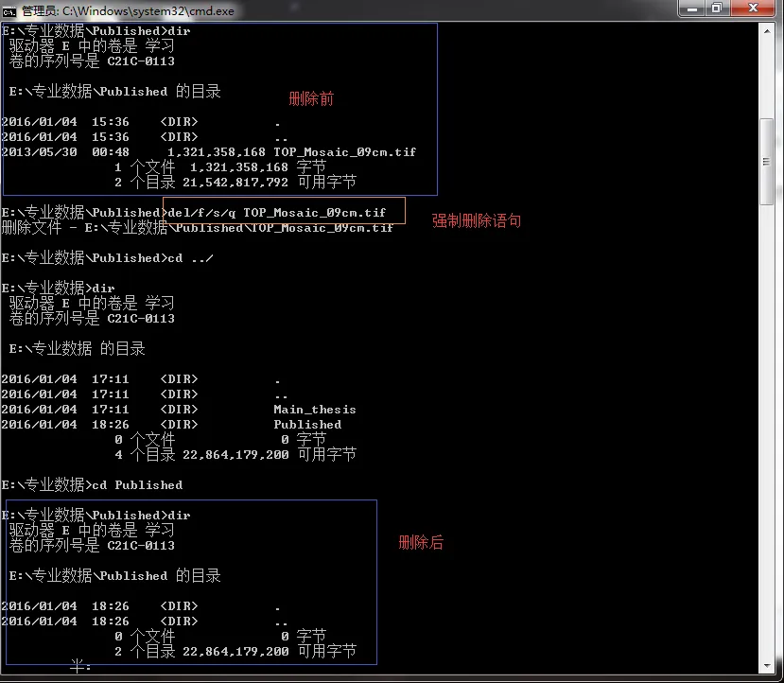
Task: Click the window title text cmd.exe
Action: (x=128, y=11)
